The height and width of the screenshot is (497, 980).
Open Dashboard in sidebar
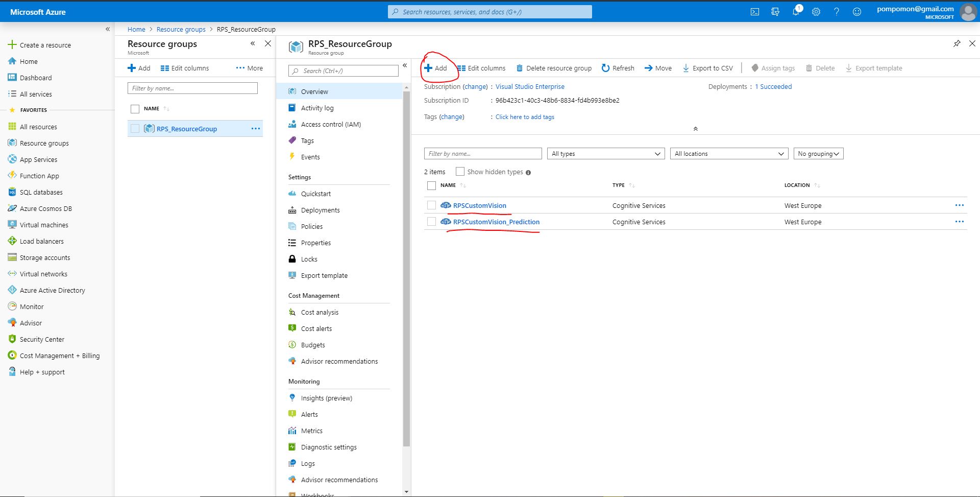[30, 78]
